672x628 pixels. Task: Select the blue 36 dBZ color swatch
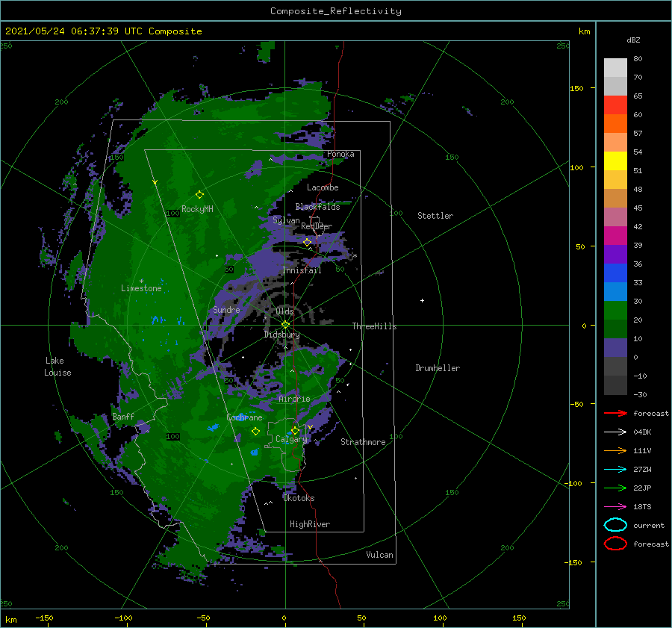click(615, 273)
